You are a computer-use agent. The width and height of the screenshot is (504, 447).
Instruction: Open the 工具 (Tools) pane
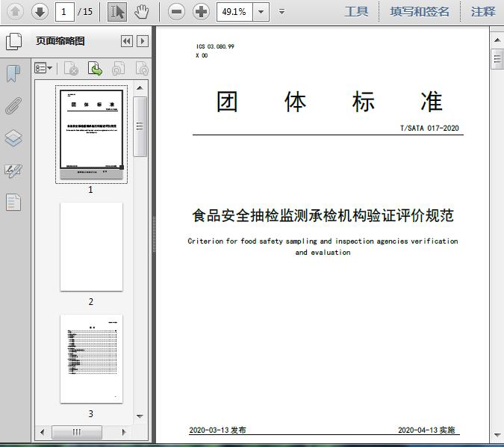point(356,11)
